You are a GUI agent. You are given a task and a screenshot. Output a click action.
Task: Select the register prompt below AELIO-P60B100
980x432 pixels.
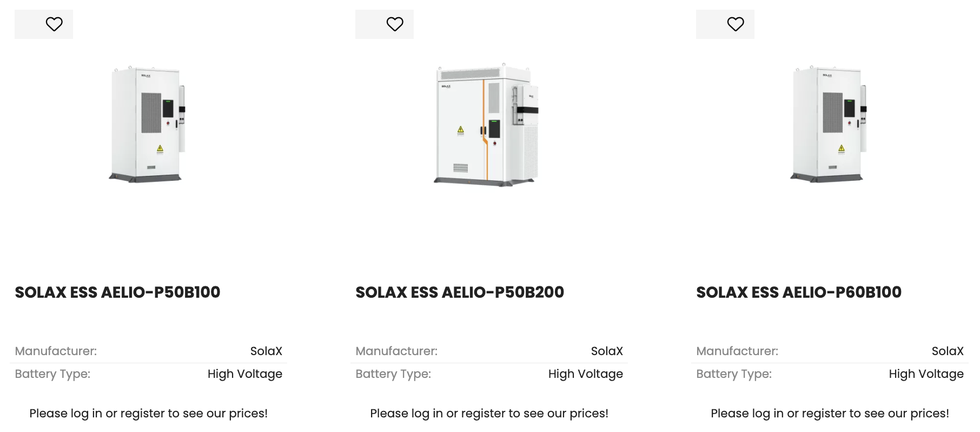point(830,414)
